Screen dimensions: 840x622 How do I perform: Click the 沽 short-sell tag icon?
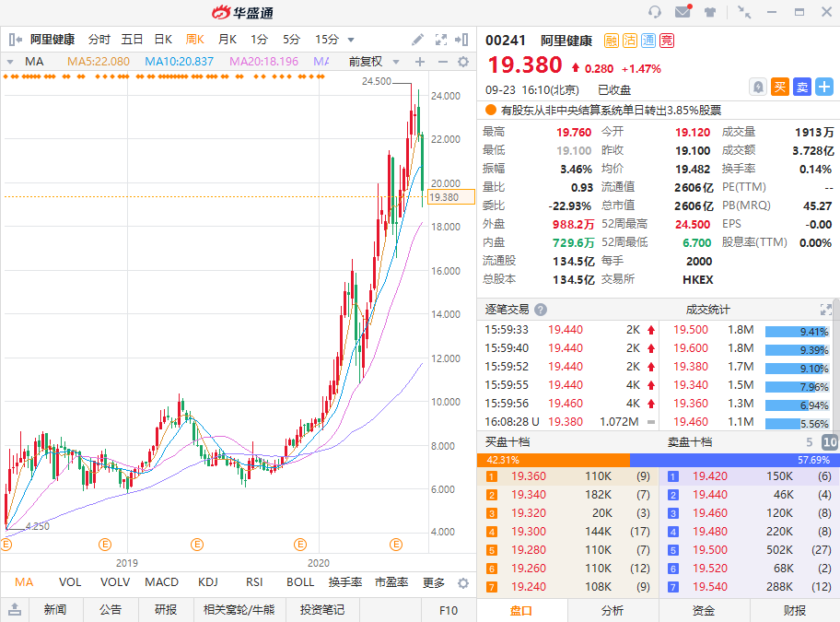630,41
